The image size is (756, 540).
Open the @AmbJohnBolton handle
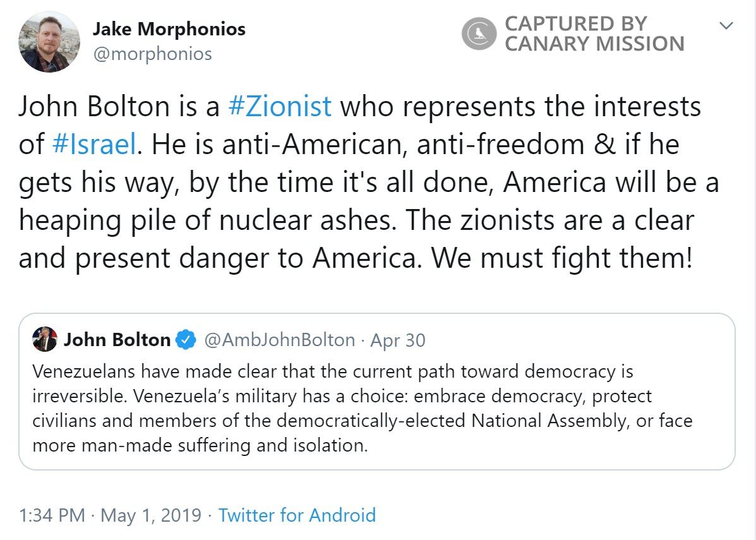[x=280, y=340]
